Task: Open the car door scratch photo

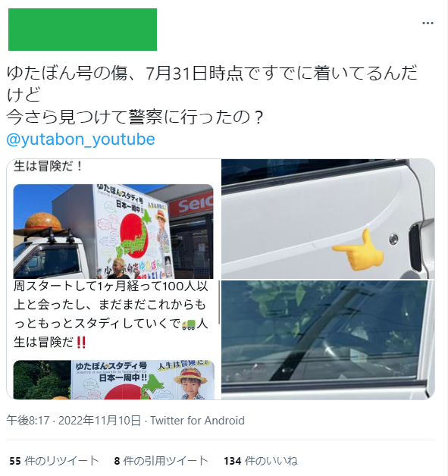Action: tap(328, 218)
